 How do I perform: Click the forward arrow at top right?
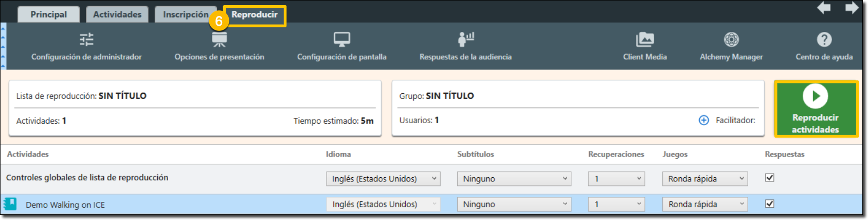[x=852, y=8]
